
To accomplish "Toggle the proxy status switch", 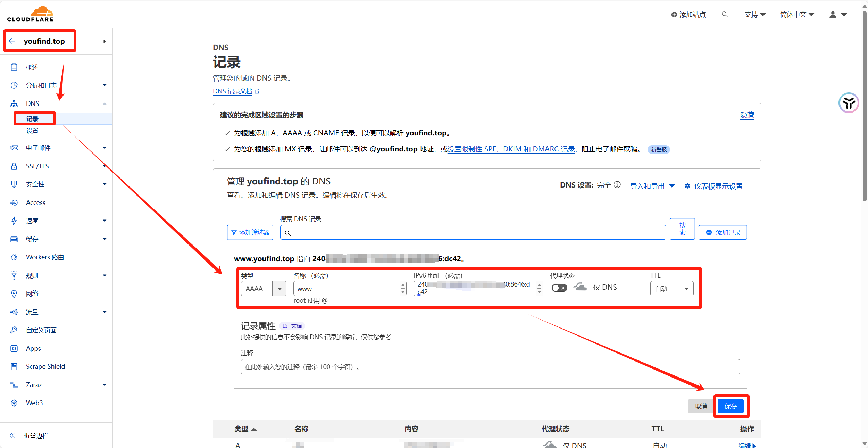I will [x=559, y=288].
